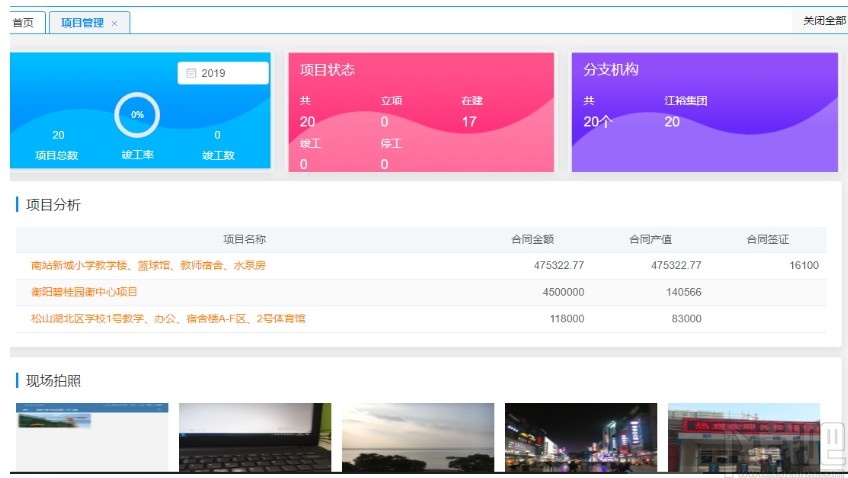The image size is (848, 478).
Task: Click the 项目名称 column header
Action: click(x=244, y=239)
